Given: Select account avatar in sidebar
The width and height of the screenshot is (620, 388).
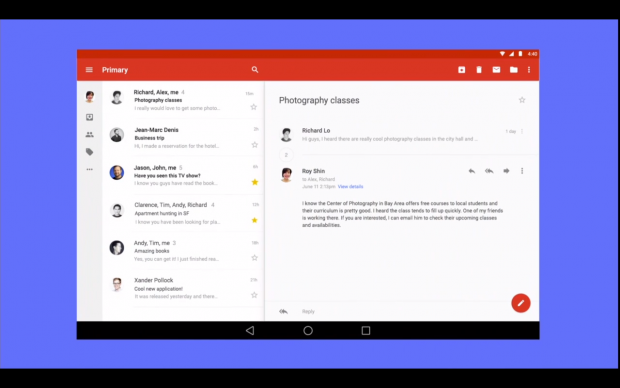Looking at the screenshot, I should click(x=90, y=96).
